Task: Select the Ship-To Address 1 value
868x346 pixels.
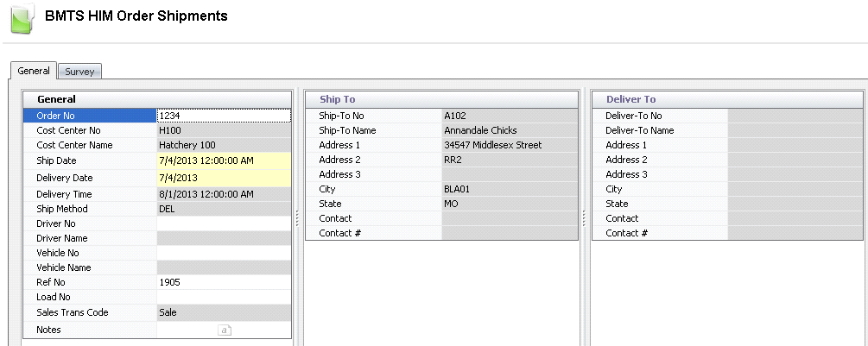Action: pos(510,145)
